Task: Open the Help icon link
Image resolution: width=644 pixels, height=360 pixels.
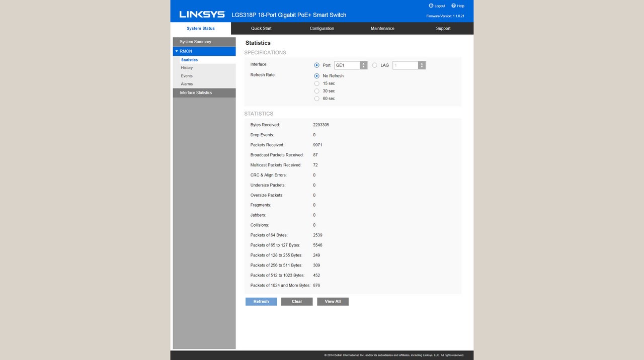Action: point(458,6)
